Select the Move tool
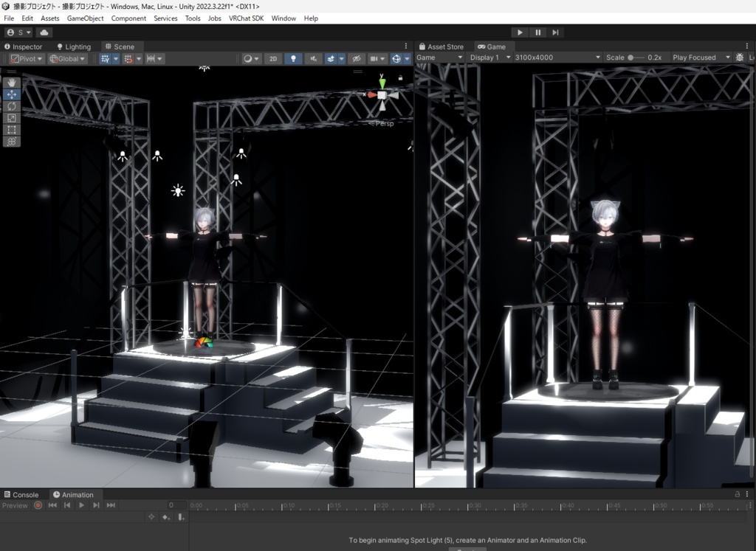 pyautogui.click(x=12, y=94)
